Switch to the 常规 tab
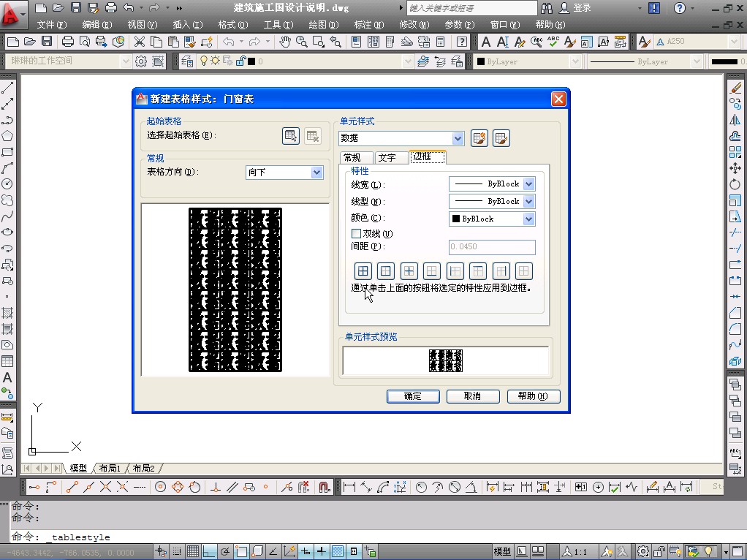The image size is (747, 560). coord(352,158)
